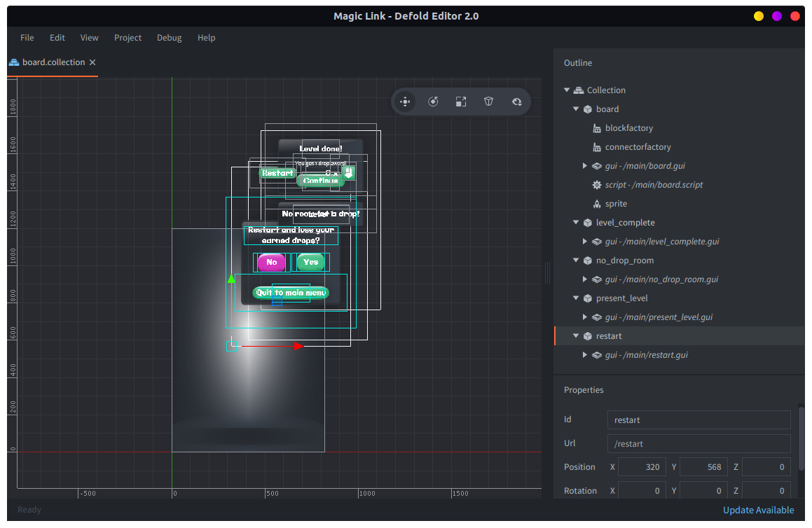Expand the gui - /main/board.gui node
The height and width of the screenshot is (528, 812).
click(585, 166)
